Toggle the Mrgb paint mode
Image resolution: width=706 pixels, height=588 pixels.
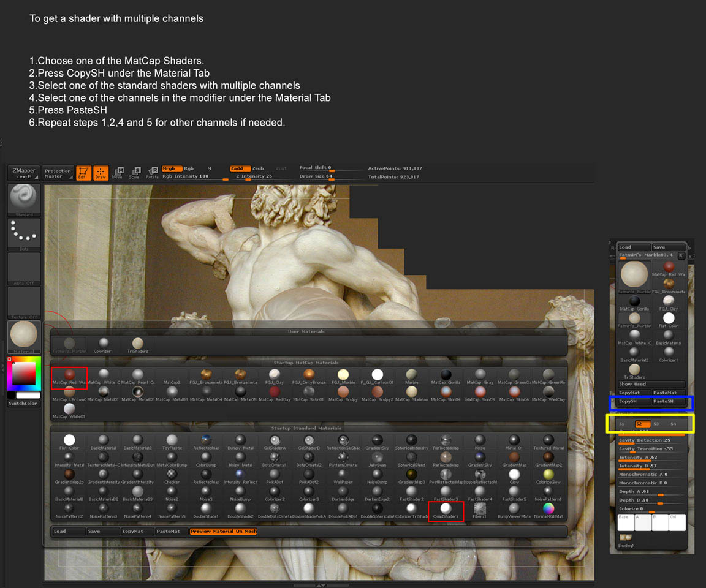[x=171, y=168]
